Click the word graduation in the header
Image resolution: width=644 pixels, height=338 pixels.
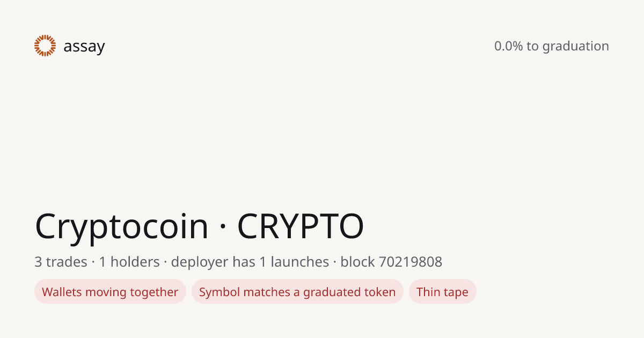576,47
